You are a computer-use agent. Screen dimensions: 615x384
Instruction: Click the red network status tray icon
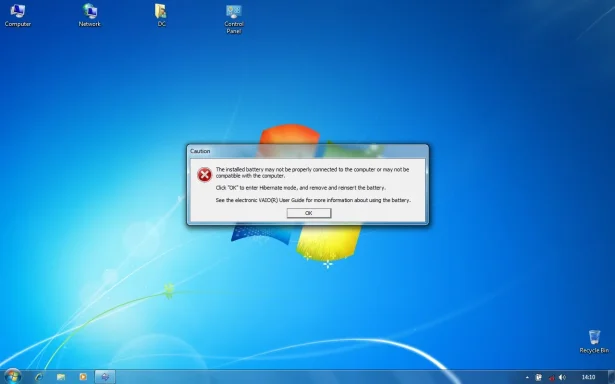tap(551, 378)
